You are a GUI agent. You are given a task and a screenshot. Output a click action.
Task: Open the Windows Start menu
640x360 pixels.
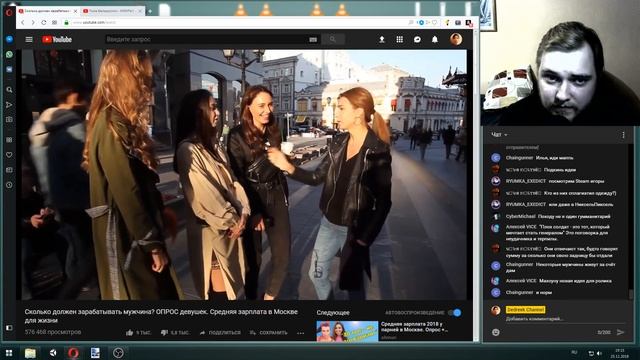pos(9,353)
